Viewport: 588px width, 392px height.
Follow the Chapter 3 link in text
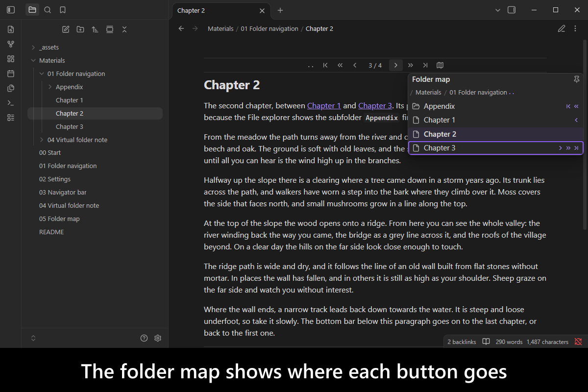coord(375,105)
